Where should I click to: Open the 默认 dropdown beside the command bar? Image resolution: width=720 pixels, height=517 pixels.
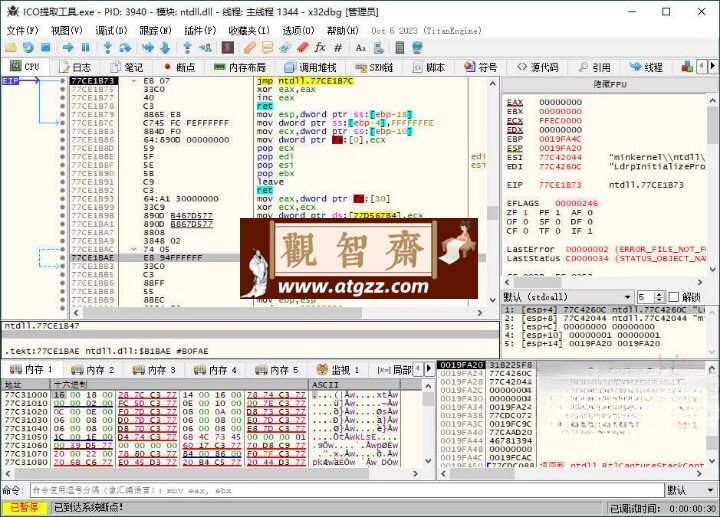692,490
